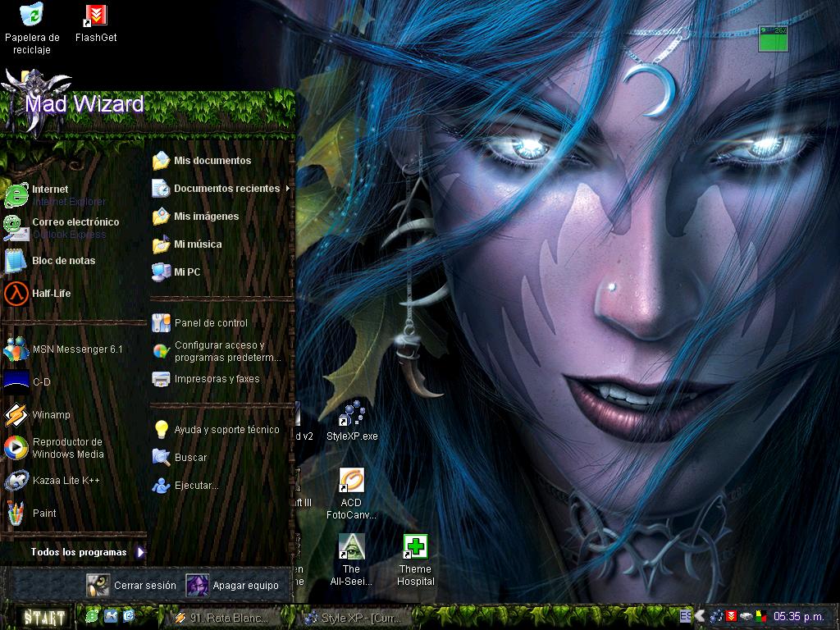The height and width of the screenshot is (630, 840).
Task: Click the gray hardware device tray icon
Action: 746,617
